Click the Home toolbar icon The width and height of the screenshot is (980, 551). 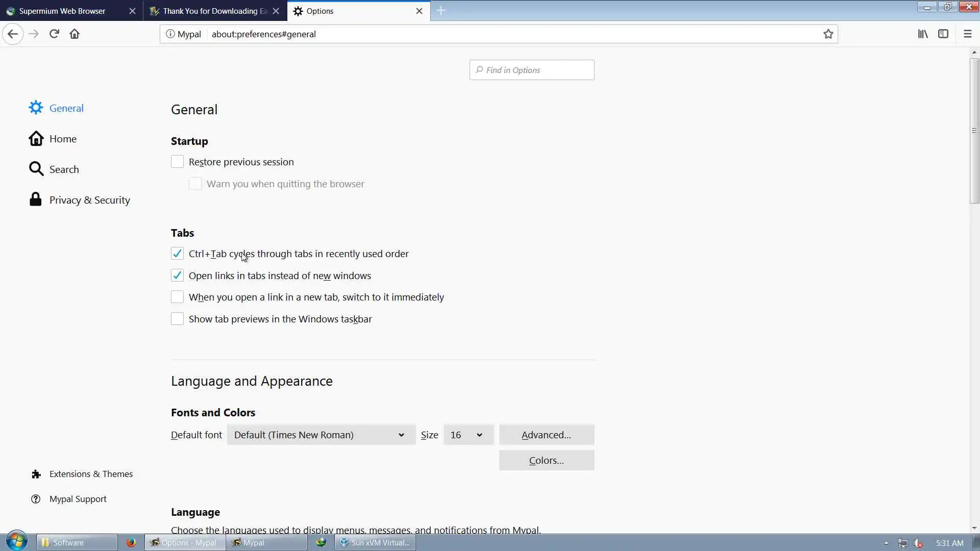point(75,34)
